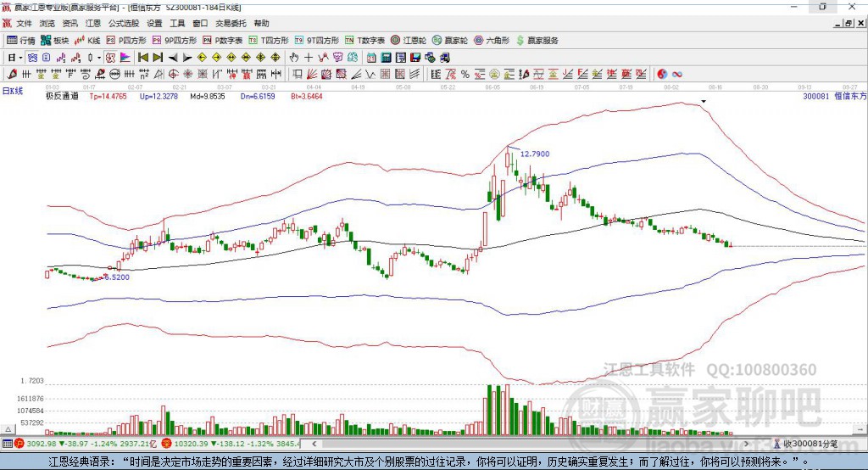Screen dimensions: 868x470
Task: Click the colored triangle chart icon
Action: click(125, 58)
